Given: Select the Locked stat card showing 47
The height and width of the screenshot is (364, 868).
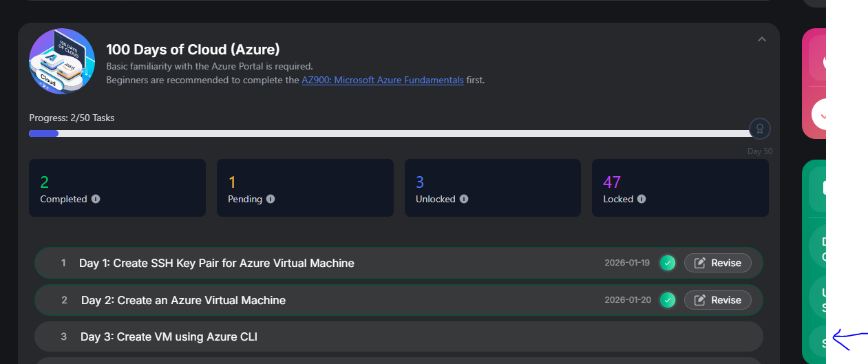Looking at the screenshot, I should pos(680,188).
